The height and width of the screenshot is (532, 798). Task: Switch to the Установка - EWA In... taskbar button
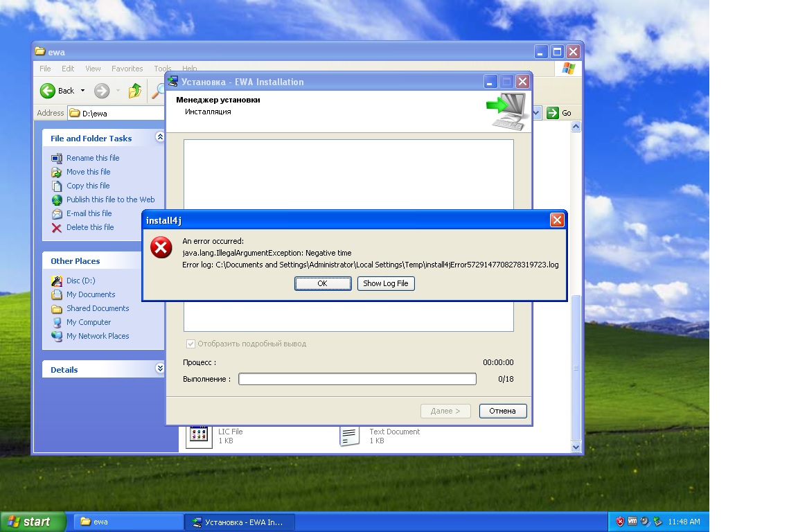tap(239, 522)
